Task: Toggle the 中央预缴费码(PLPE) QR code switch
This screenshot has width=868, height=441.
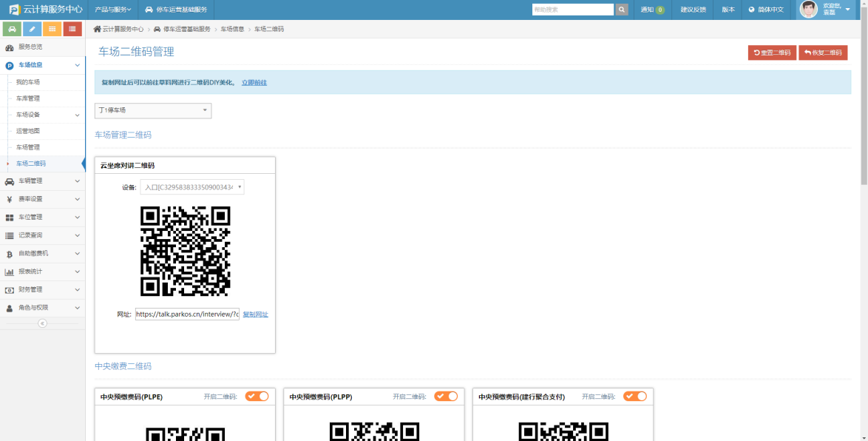Action: [257, 397]
